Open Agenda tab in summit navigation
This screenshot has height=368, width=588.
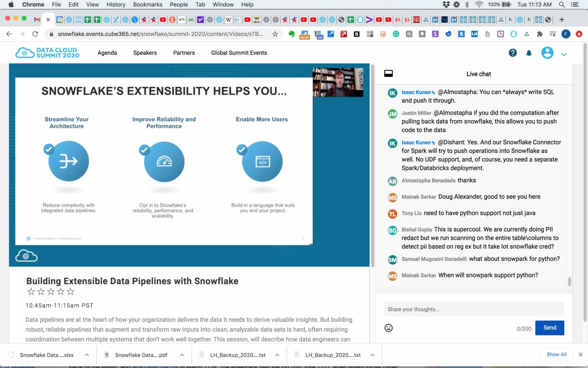[x=107, y=52]
